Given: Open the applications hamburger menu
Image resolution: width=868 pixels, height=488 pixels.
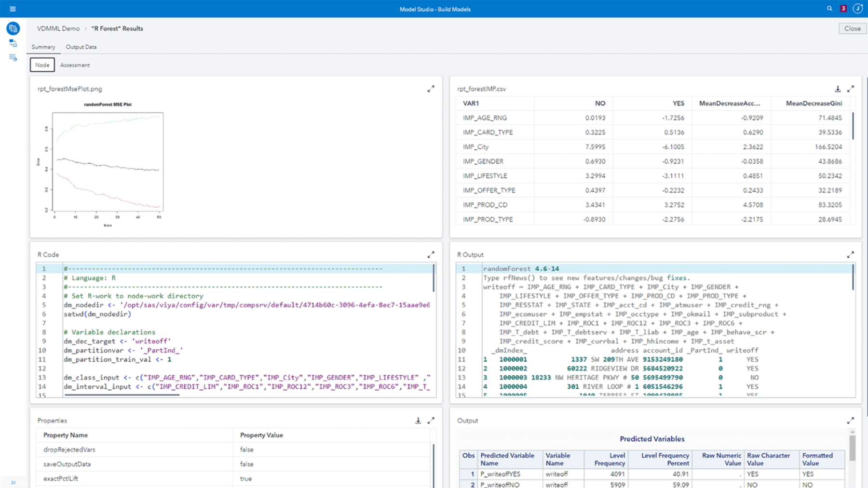Looking at the screenshot, I should coord(13,8).
